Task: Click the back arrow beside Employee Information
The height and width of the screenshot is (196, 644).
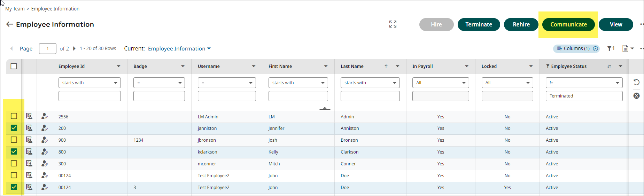Action: coord(9,24)
